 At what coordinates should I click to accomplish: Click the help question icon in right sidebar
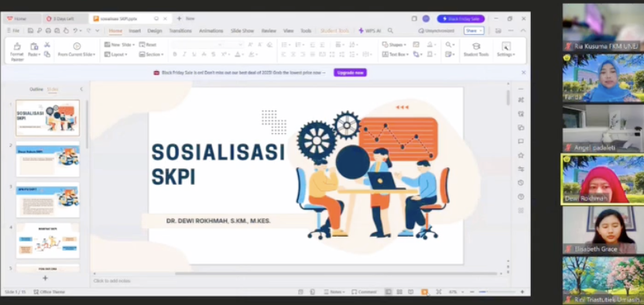[521, 197]
